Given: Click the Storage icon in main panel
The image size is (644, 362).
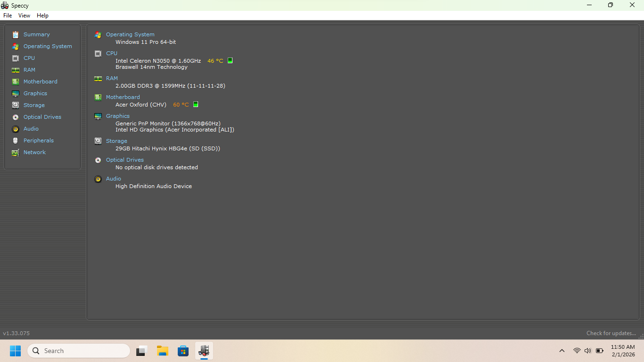Looking at the screenshot, I should click(98, 141).
